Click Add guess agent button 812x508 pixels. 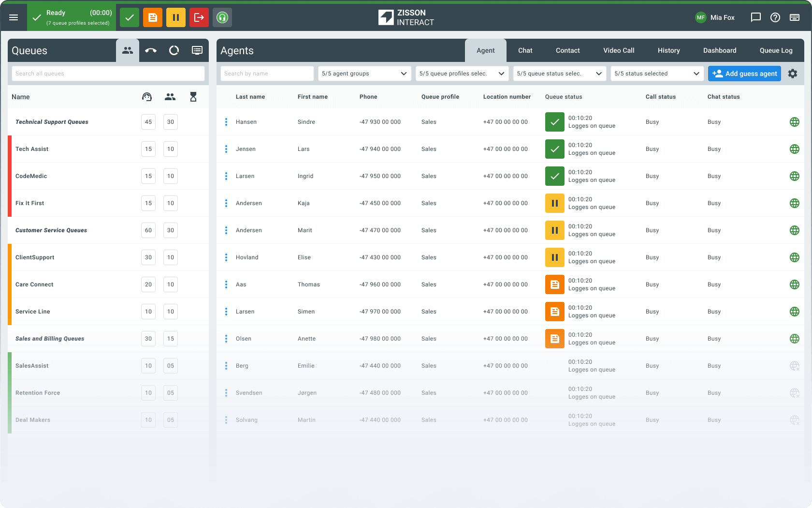[744, 74]
